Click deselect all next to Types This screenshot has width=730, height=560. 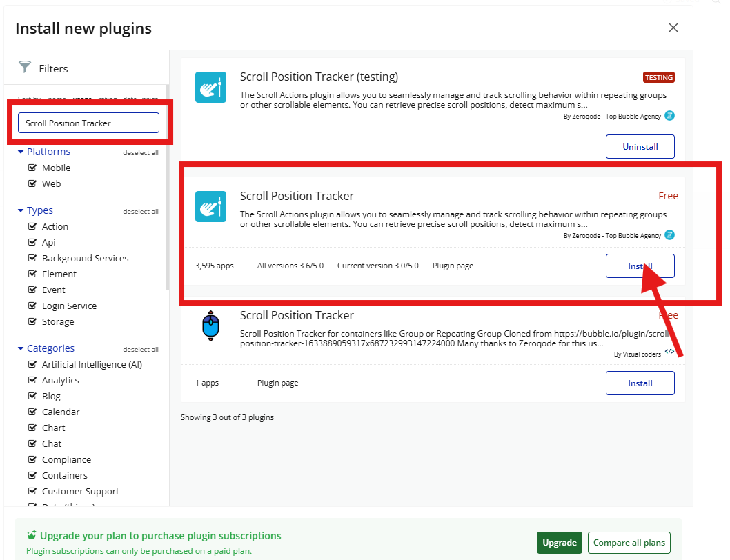coord(141,212)
